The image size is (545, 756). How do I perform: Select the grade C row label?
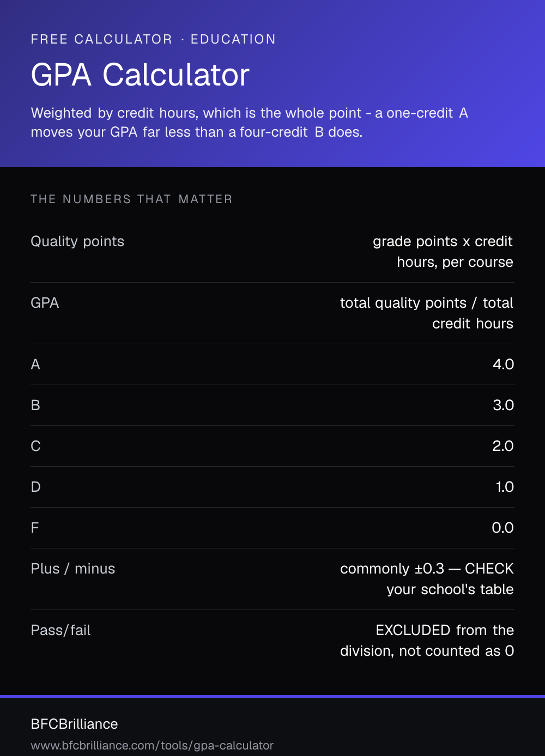tap(35, 446)
